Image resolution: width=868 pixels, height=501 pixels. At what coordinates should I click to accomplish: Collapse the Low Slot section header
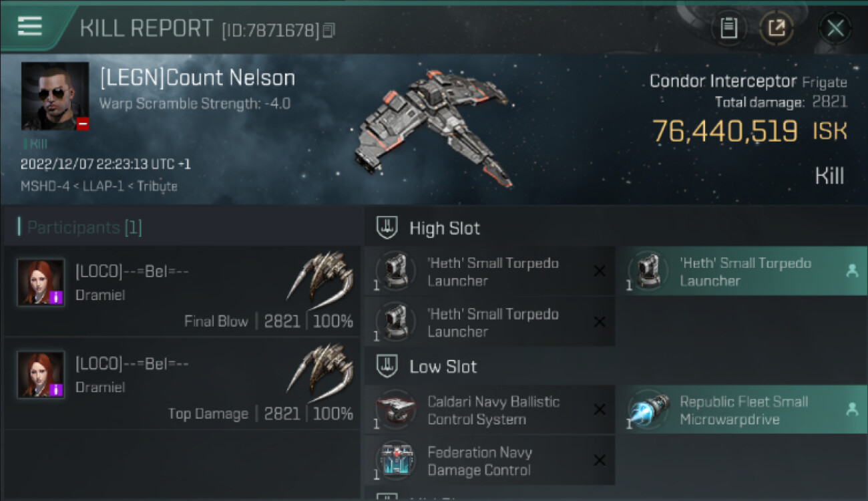pos(443,367)
